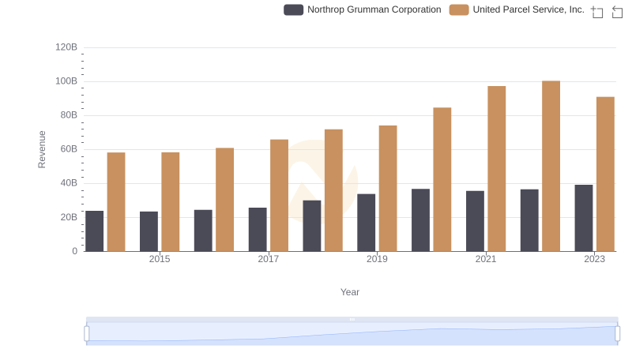Click the Northrop Grumman dark legend swatch
The width and height of the screenshot is (632, 364).
(x=293, y=9)
